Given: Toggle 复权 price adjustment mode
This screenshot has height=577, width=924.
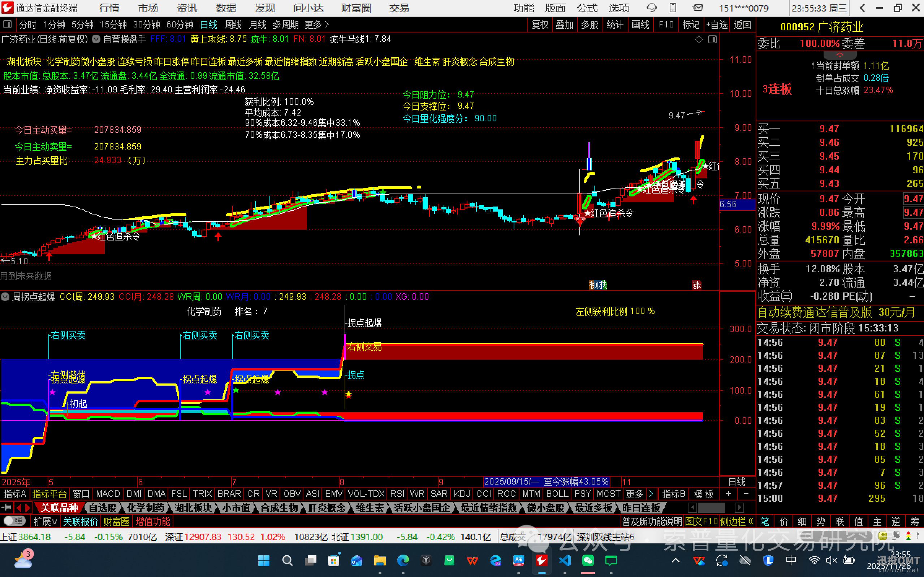Looking at the screenshot, I should point(540,25).
